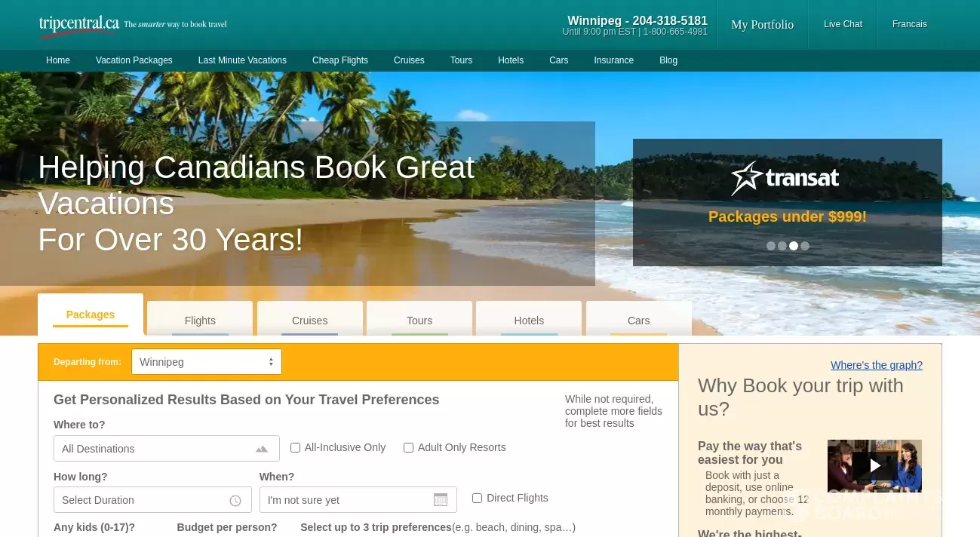This screenshot has height=537, width=980.
Task: Switch to the Flights search tab
Action: tap(200, 320)
